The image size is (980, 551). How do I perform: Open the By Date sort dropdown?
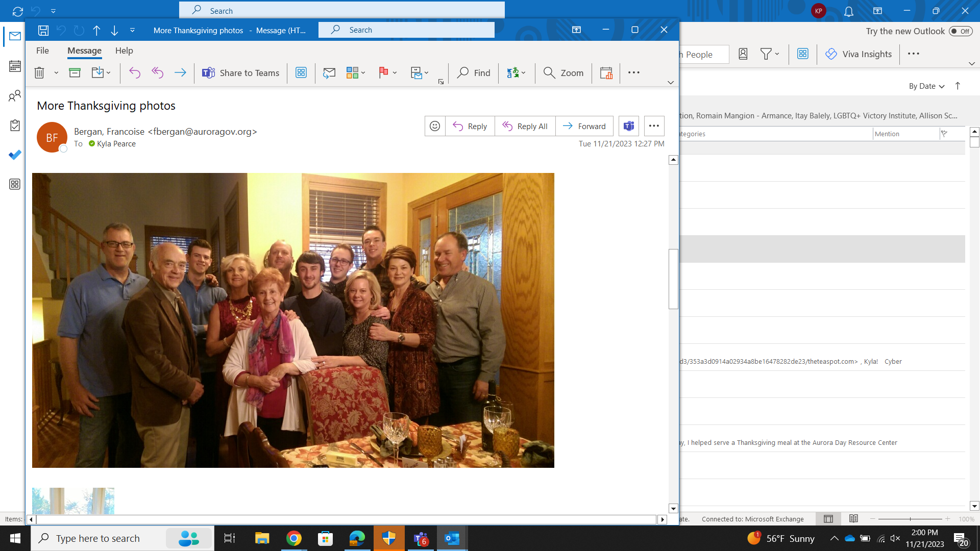tap(926, 86)
